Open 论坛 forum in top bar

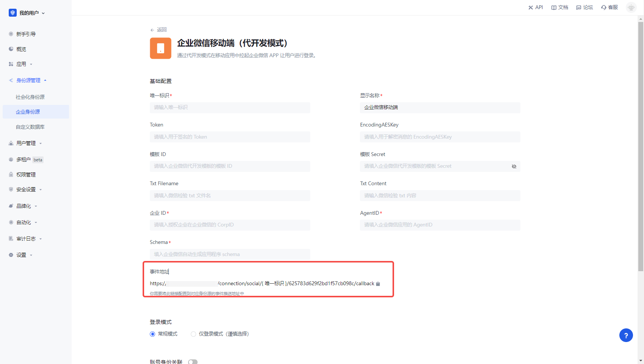584,8
